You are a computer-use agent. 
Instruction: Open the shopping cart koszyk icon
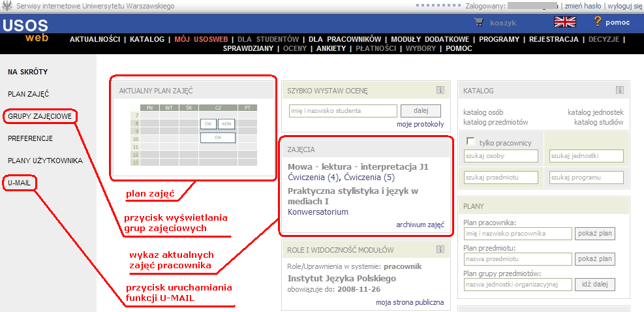pyautogui.click(x=478, y=22)
